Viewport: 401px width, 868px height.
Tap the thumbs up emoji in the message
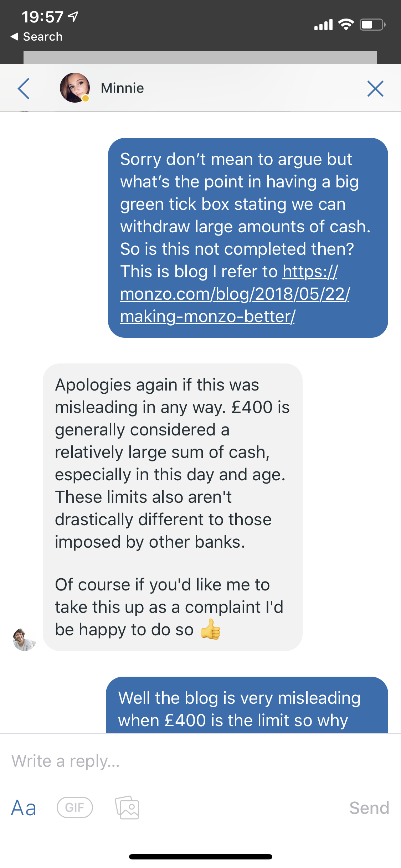click(210, 630)
